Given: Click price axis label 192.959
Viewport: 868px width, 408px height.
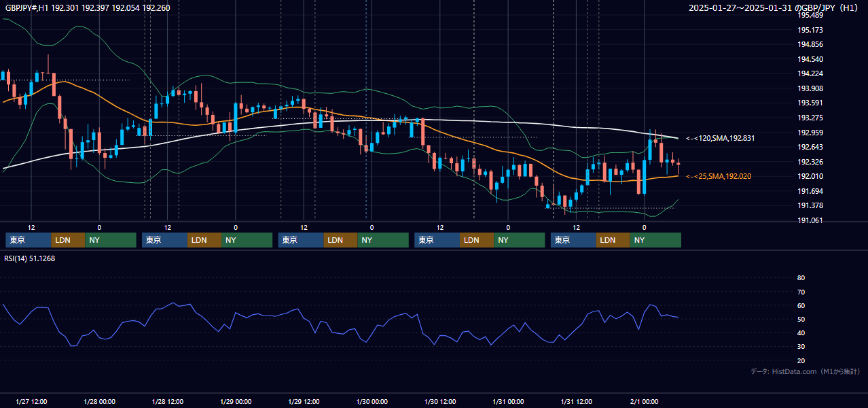Looking at the screenshot, I should [x=810, y=133].
